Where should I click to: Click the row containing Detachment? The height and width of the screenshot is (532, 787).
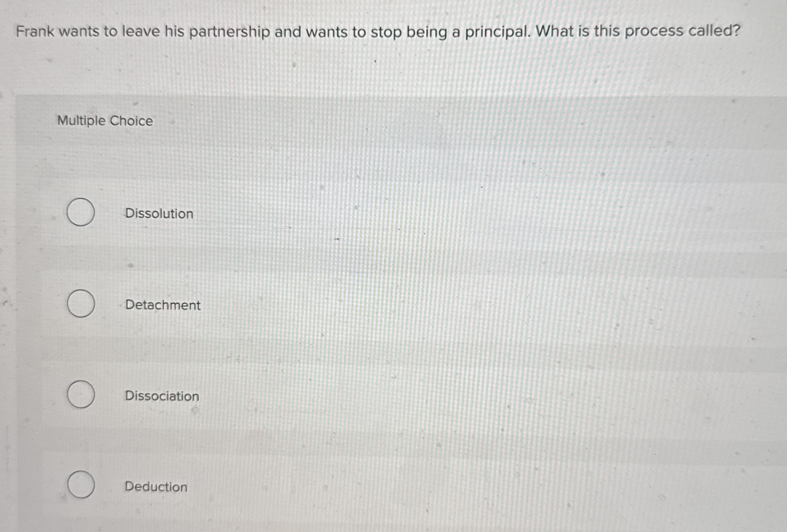[163, 305]
